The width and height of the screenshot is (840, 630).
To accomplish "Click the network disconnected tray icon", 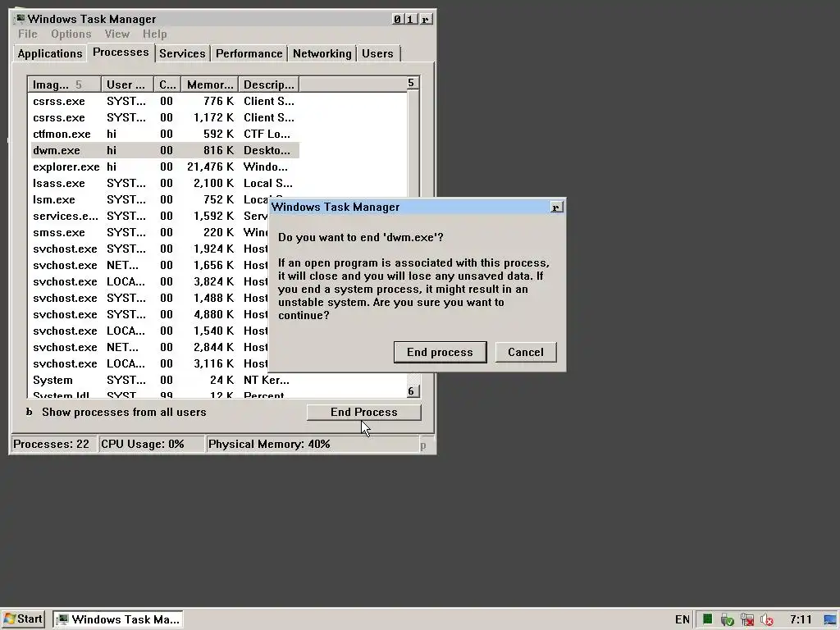I will pyautogui.click(x=746, y=619).
